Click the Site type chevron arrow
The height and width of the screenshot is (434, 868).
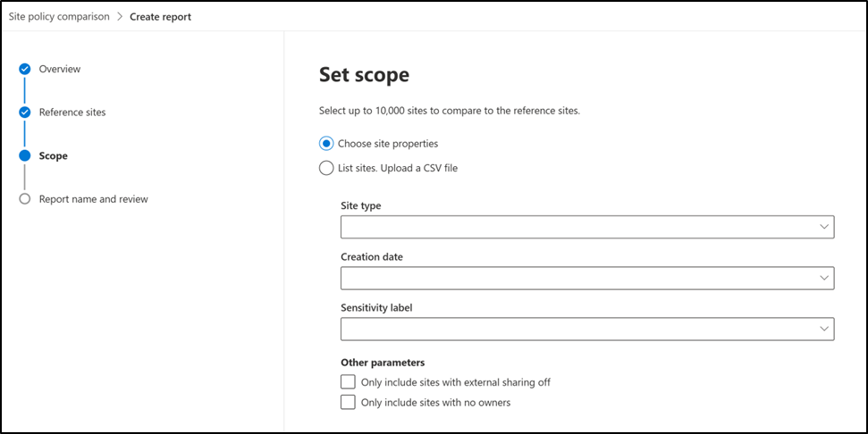click(x=824, y=227)
